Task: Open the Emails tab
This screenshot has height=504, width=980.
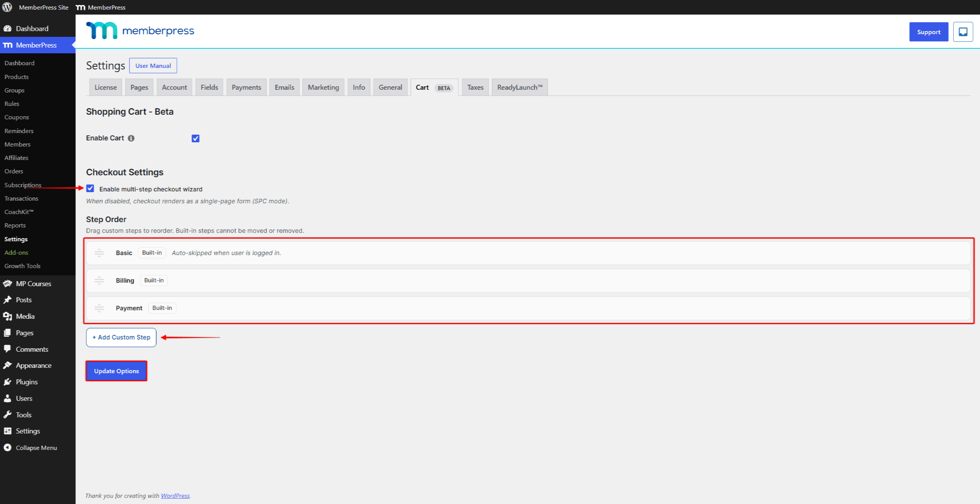Action: [x=284, y=87]
